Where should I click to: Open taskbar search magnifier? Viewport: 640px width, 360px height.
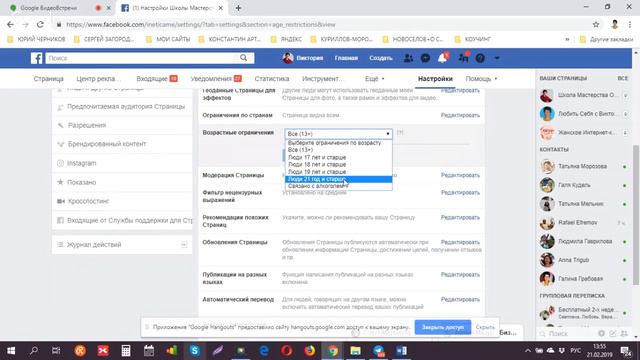click(34, 351)
